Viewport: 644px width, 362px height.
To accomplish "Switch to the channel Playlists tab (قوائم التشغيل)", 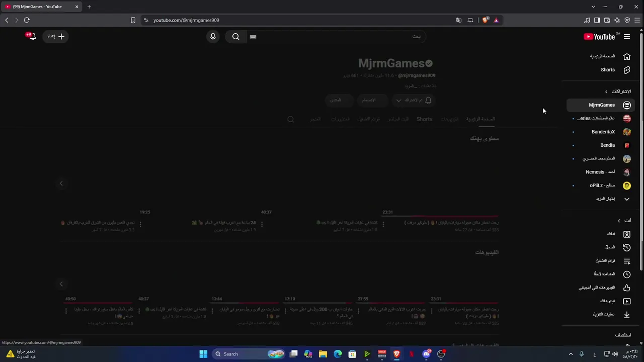I will 368,119.
